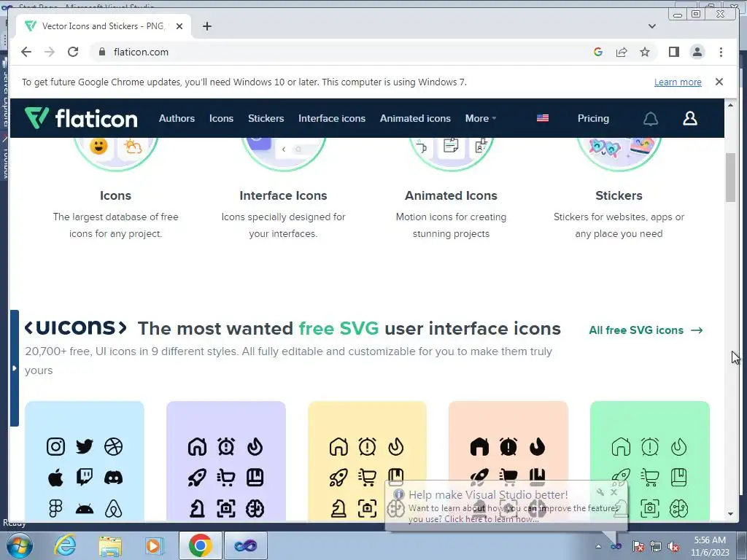
Task: View site information lock icon
Action: pyautogui.click(x=101, y=52)
